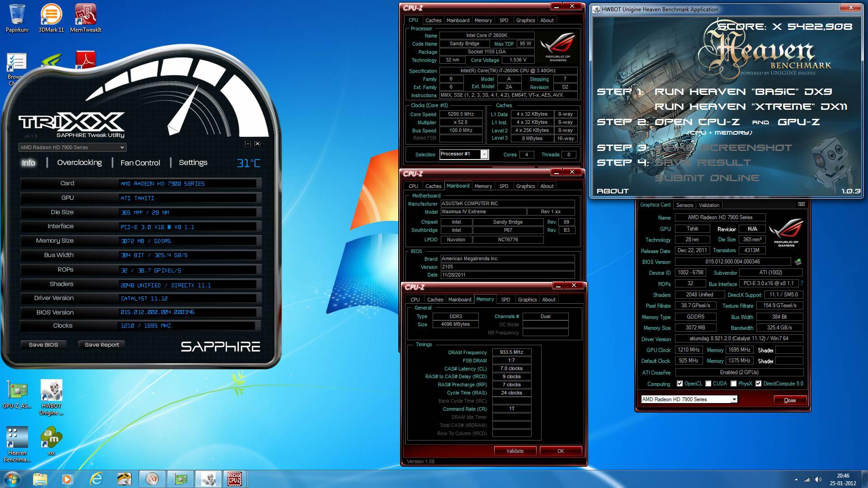Click the GPU-Z screenshot camera icon
This screenshot has width=868, height=488.
point(801,204)
